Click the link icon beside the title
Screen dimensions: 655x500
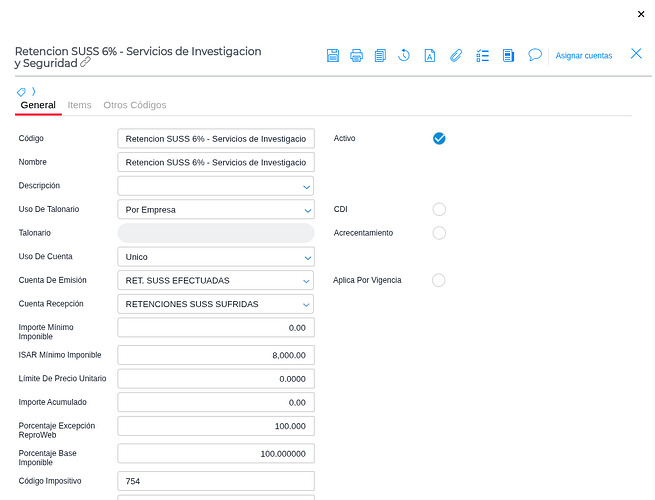(x=86, y=62)
